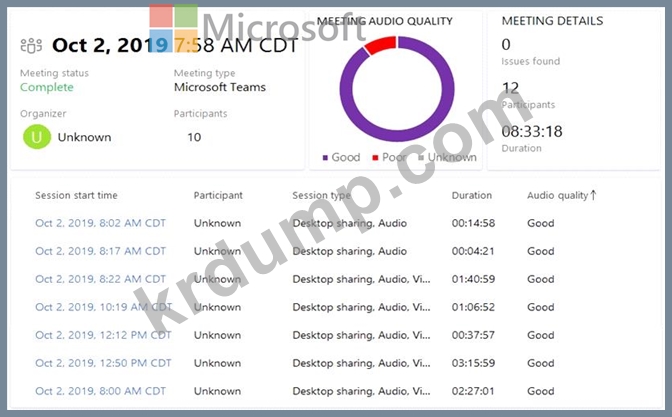Image resolution: width=672 pixels, height=417 pixels.
Task: Open the 8:22 AM CDT session
Action: coord(100,280)
